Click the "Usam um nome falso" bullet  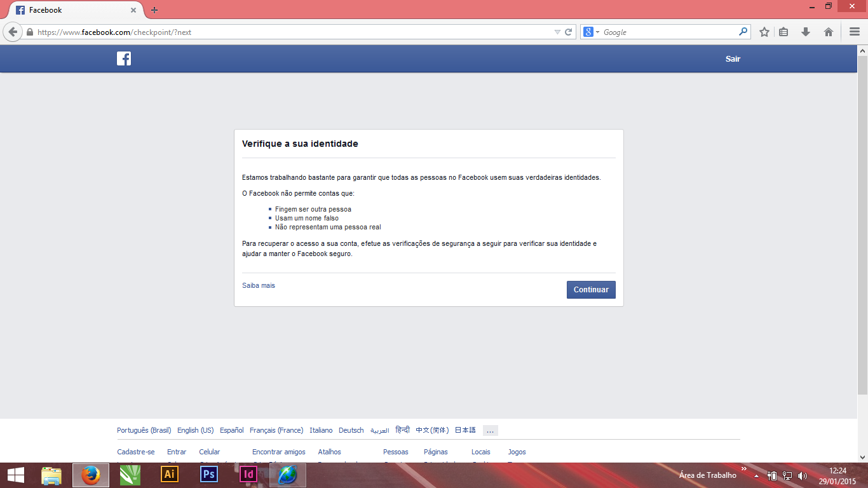tap(307, 218)
